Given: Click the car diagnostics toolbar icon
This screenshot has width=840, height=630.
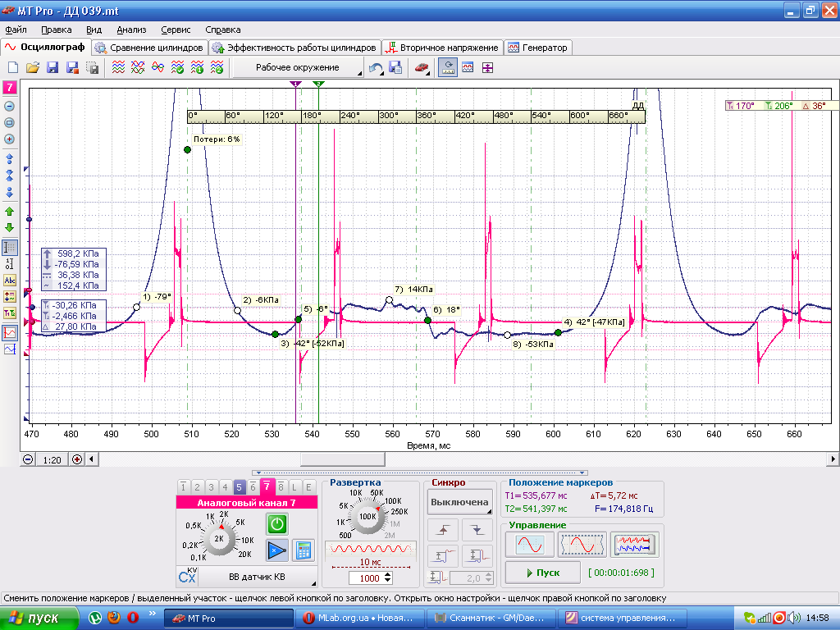Looking at the screenshot, I should click(422, 67).
